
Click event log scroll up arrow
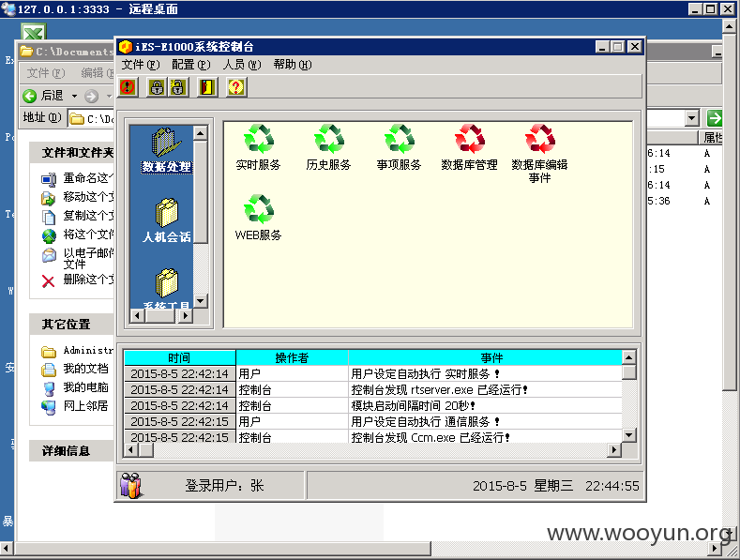628,357
